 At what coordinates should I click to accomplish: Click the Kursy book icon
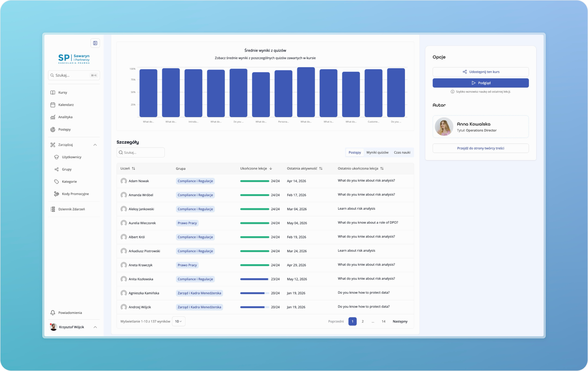pos(53,92)
